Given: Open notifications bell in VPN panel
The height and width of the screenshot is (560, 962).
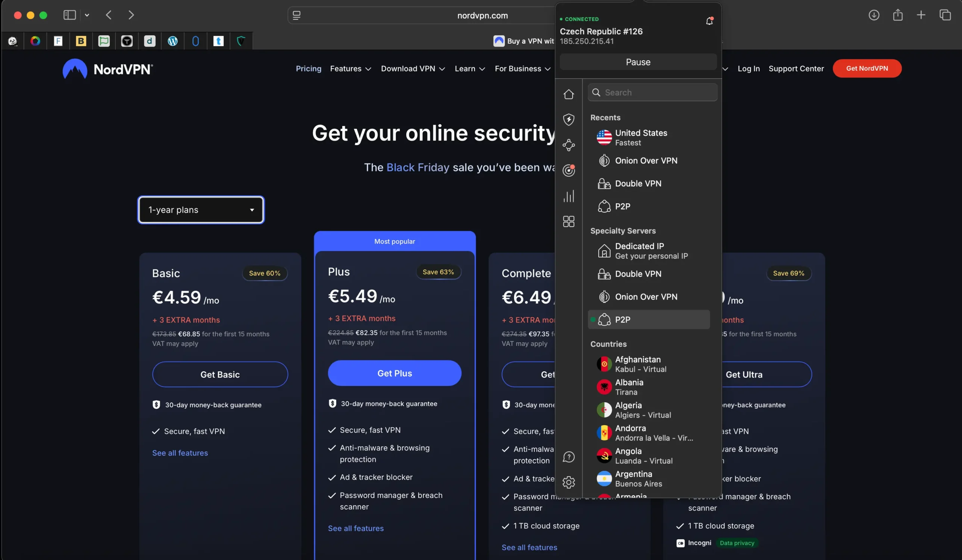Looking at the screenshot, I should pos(709,21).
